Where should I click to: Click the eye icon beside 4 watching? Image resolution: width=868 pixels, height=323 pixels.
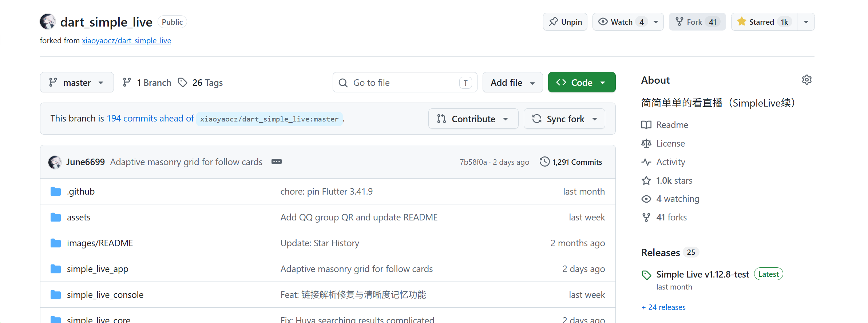[646, 199]
